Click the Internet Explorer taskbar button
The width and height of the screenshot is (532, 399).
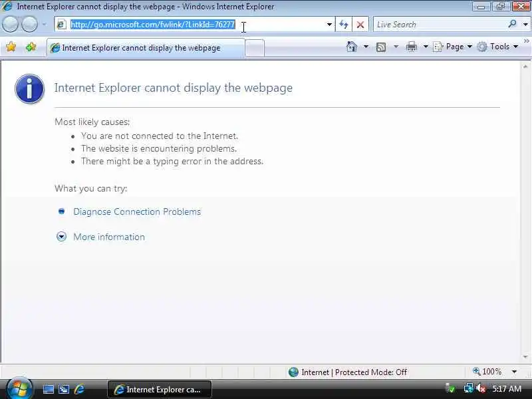[x=160, y=390]
